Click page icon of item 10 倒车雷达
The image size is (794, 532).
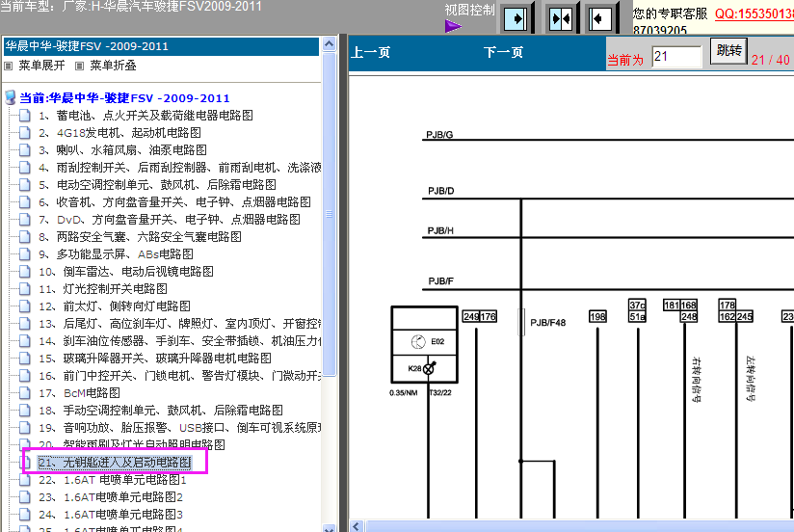click(x=24, y=272)
